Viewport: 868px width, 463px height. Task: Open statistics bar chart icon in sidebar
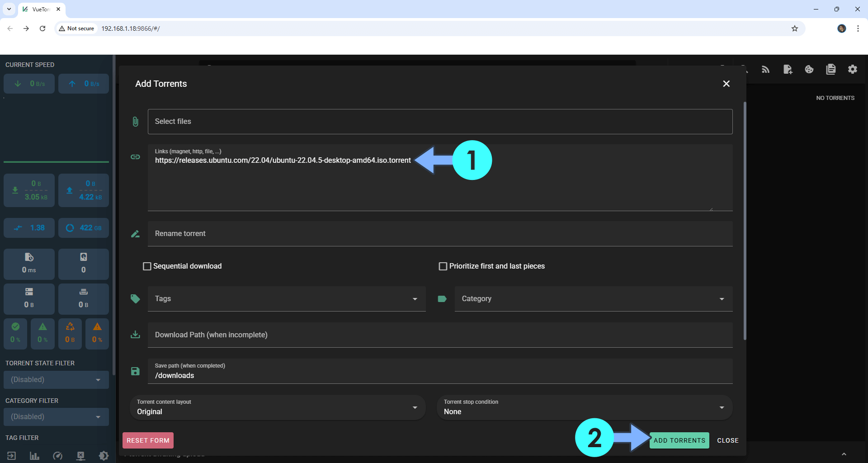34,456
